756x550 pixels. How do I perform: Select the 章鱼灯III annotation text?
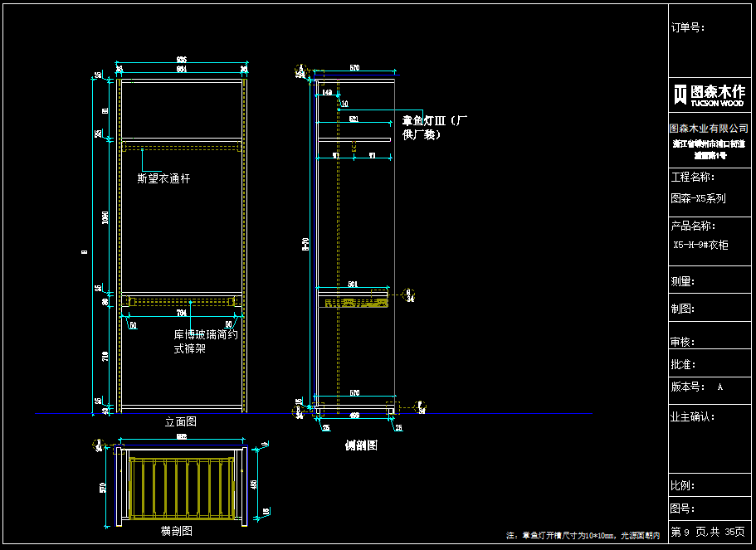click(x=436, y=126)
